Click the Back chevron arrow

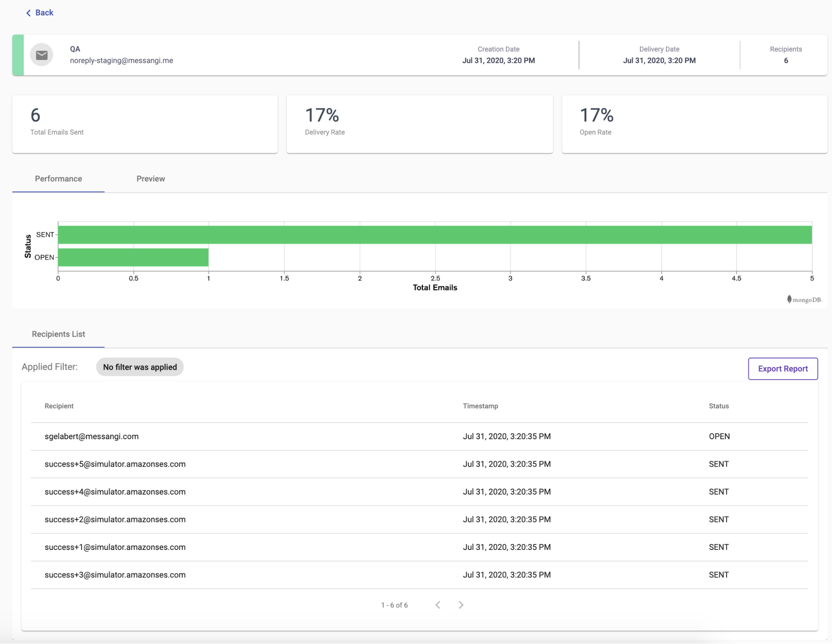(28, 13)
